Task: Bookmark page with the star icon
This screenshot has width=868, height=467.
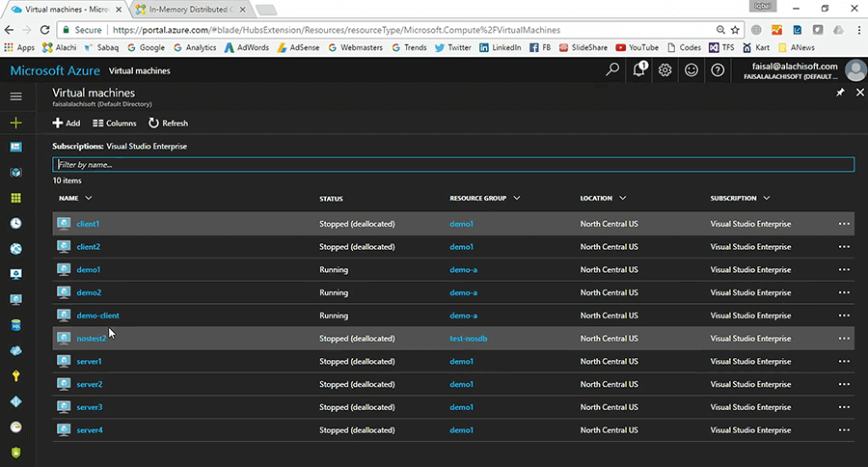Action: [735, 30]
